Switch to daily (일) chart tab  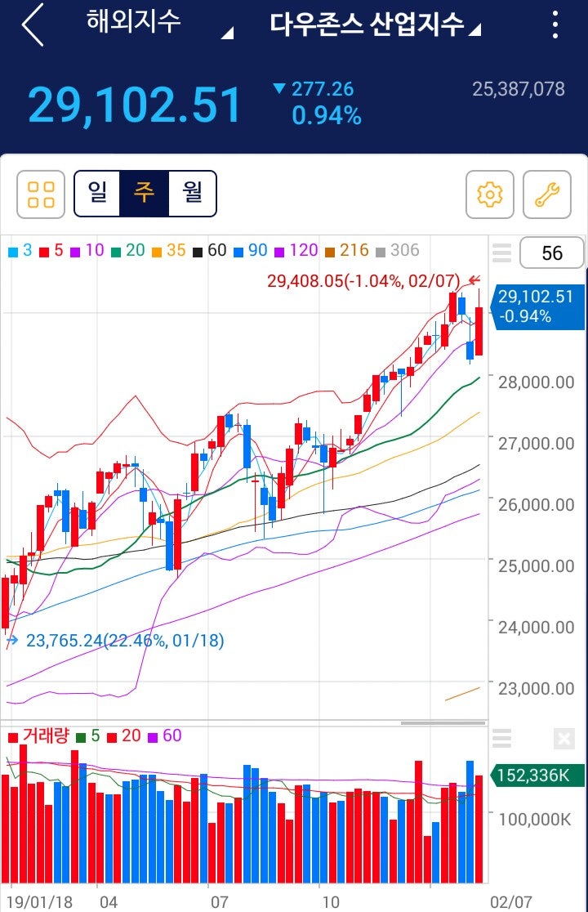pos(98,193)
